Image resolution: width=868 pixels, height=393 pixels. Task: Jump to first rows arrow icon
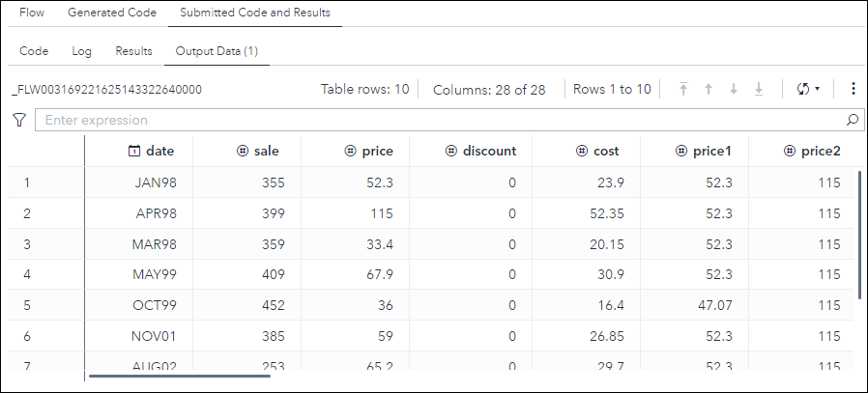pyautogui.click(x=683, y=89)
